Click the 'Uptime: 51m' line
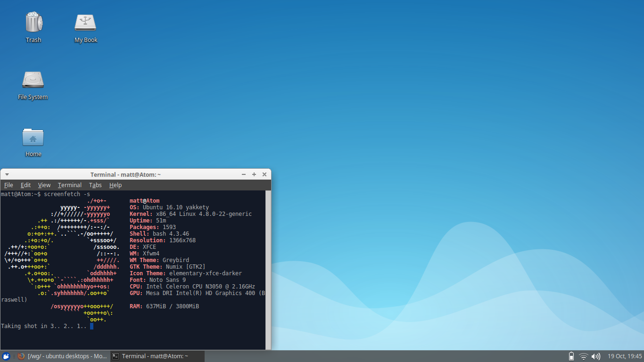644x362 pixels. 148,221
